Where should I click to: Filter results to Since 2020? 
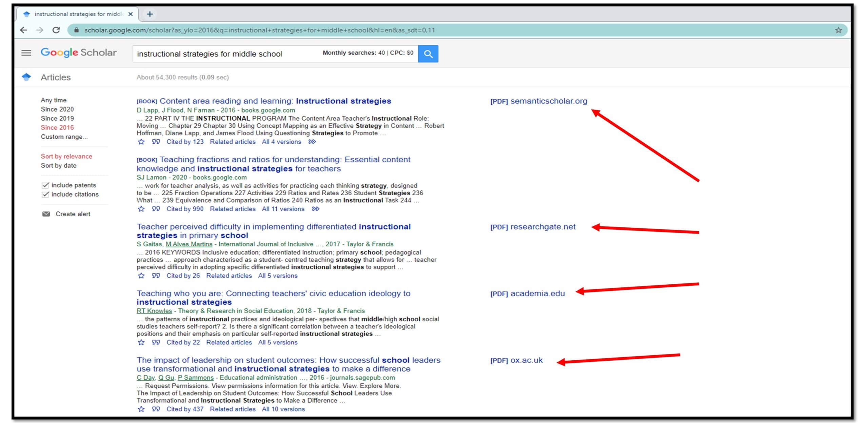[57, 109]
